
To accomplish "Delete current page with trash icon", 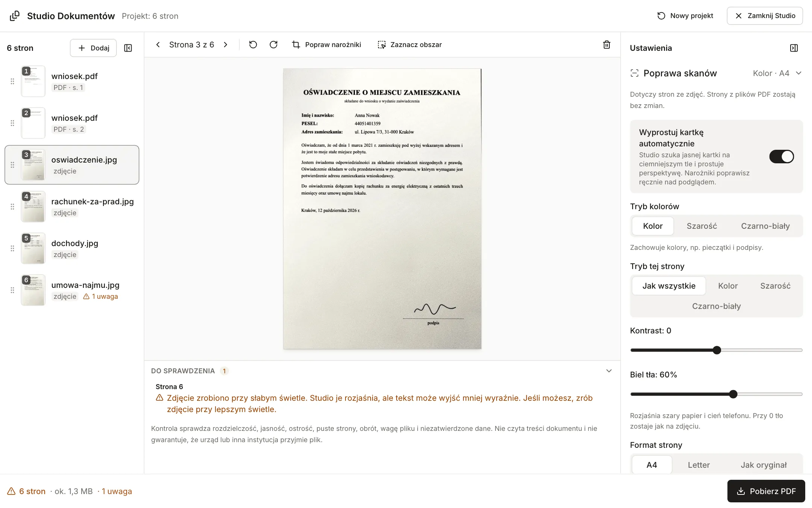I will coord(607,45).
